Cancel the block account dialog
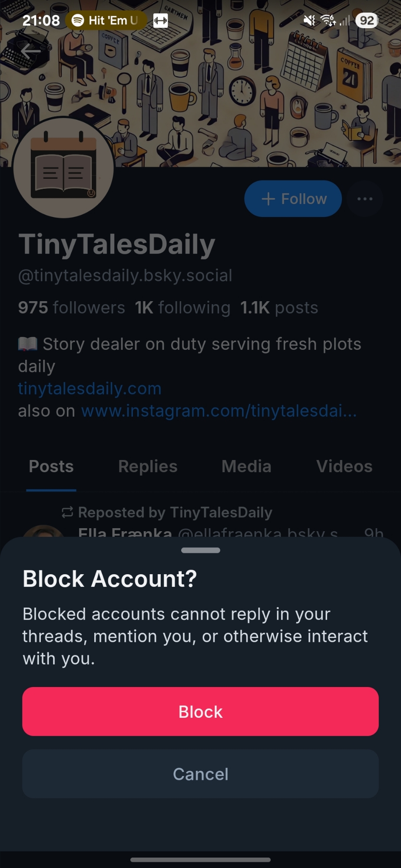Viewport: 401px width, 868px height. pos(200,774)
